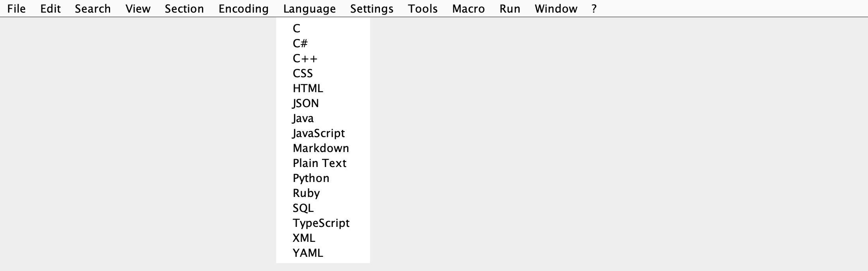This screenshot has height=271, width=868.
Task: Open the Edit menu
Action: 51,9
